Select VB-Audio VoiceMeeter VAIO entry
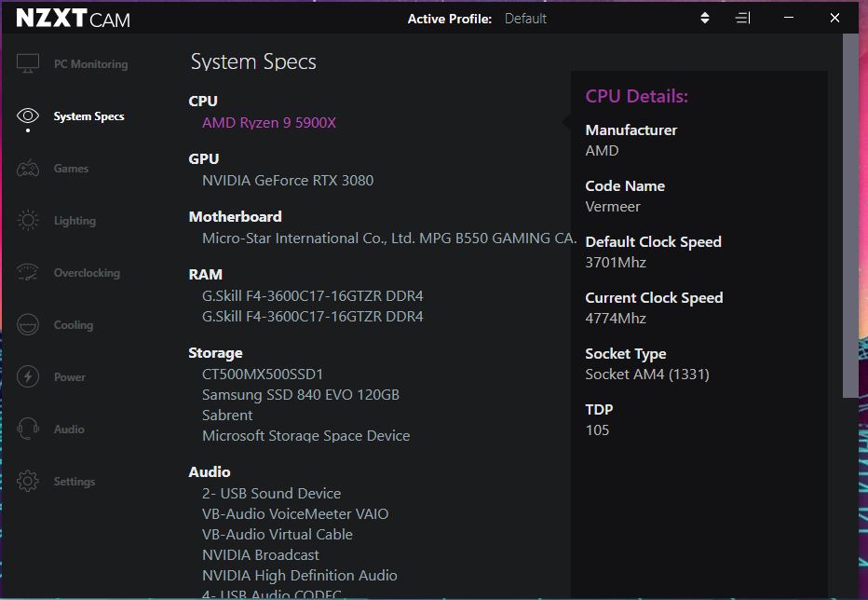Screen dimensions: 868x600 295,513
